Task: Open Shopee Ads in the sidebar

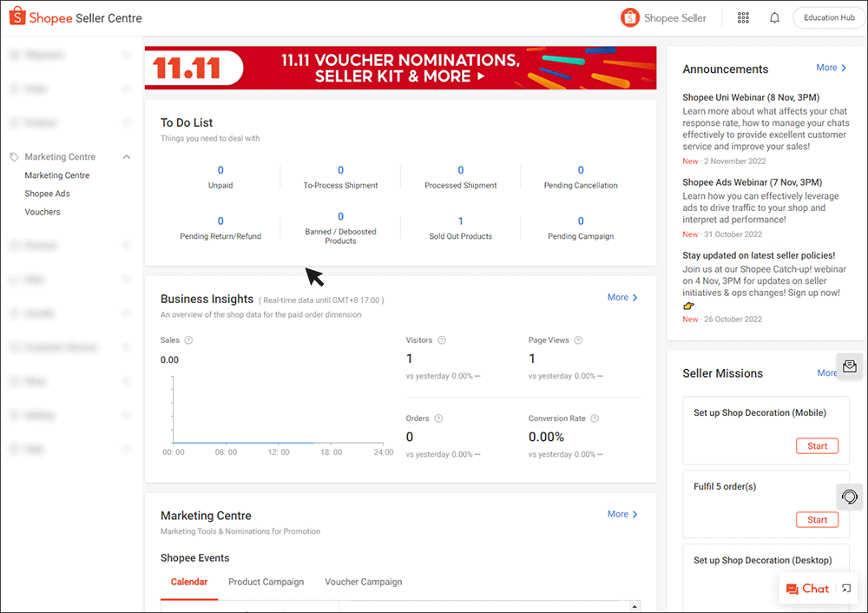Action: click(x=47, y=194)
